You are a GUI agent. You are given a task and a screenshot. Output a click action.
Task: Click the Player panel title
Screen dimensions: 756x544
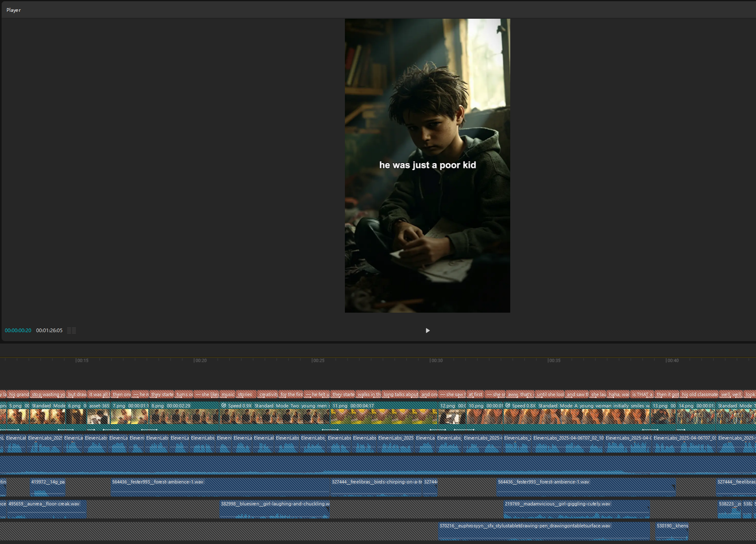pos(13,10)
